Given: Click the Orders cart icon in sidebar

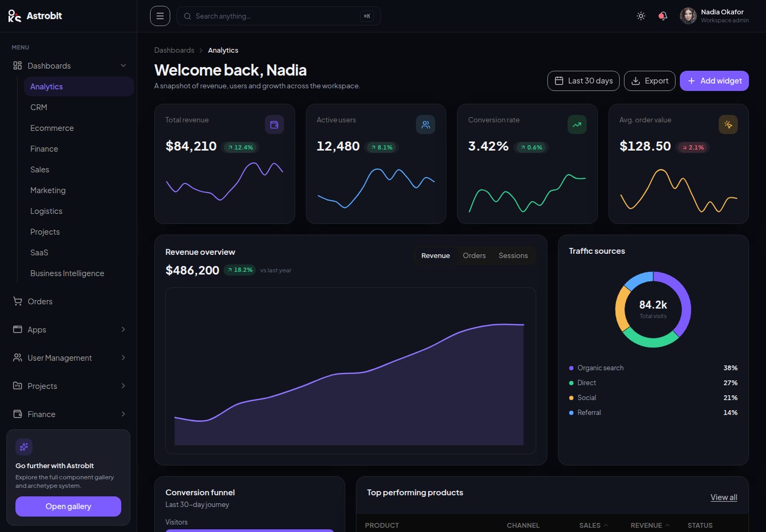Looking at the screenshot, I should 18,301.
